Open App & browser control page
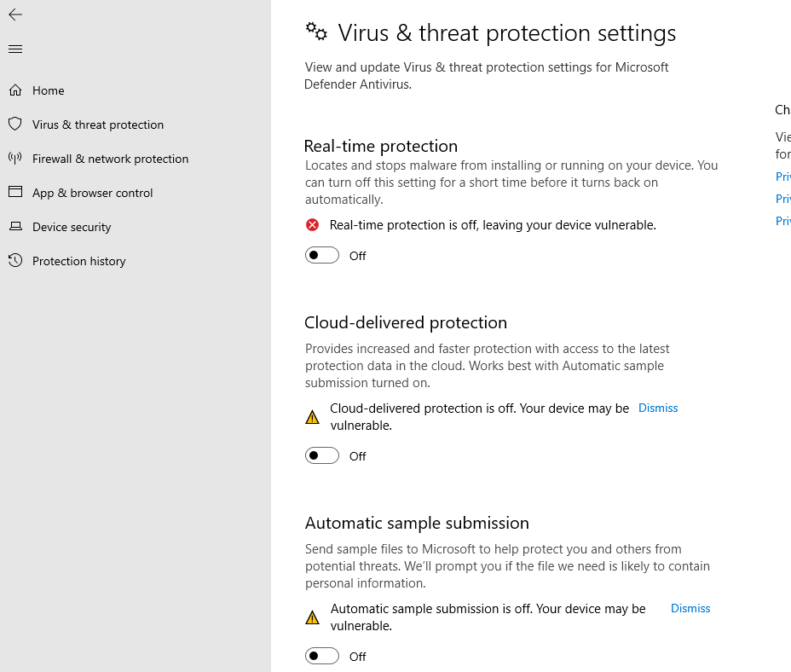791x672 pixels. 92,193
